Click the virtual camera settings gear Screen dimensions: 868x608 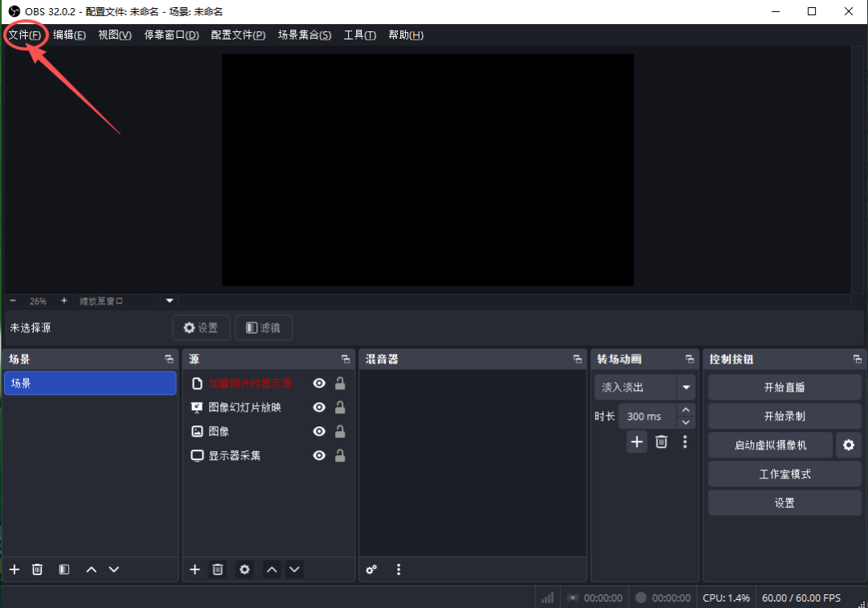(x=848, y=445)
